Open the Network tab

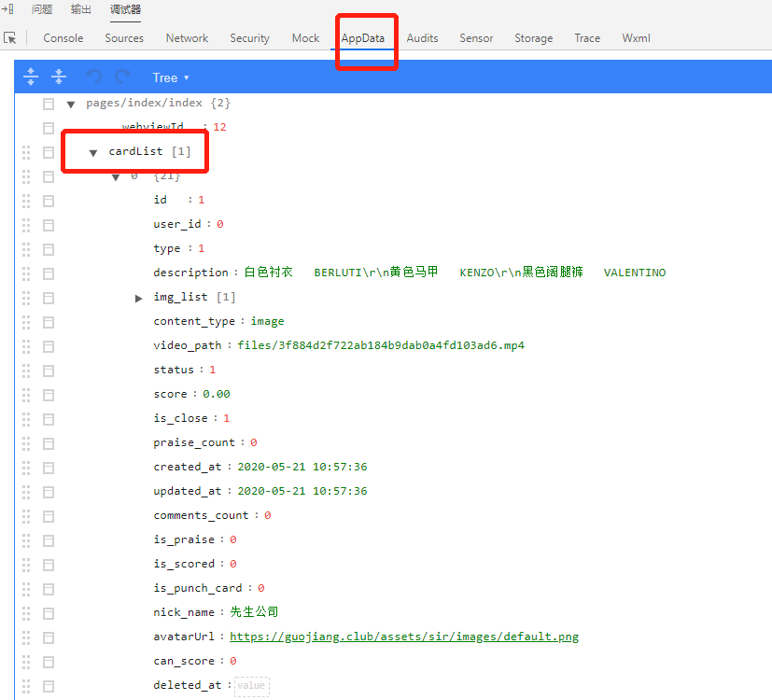pyautogui.click(x=187, y=38)
